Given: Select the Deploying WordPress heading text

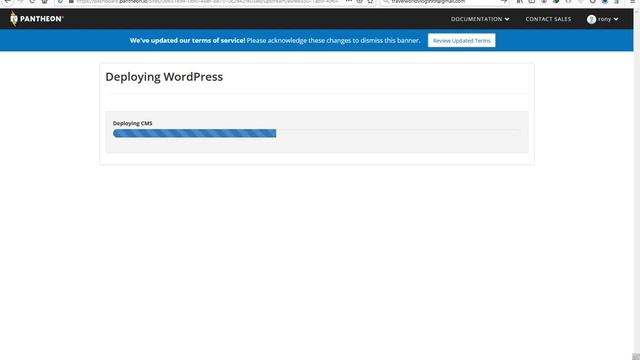Looking at the screenshot, I should 164,77.
